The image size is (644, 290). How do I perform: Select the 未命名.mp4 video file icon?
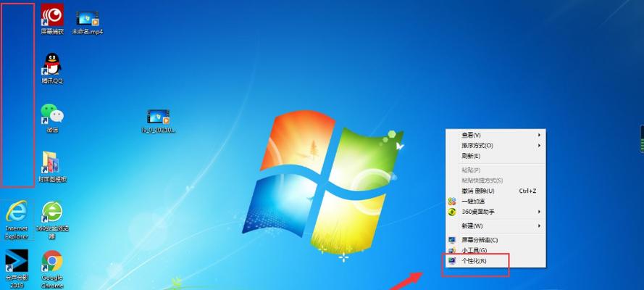coord(87,22)
